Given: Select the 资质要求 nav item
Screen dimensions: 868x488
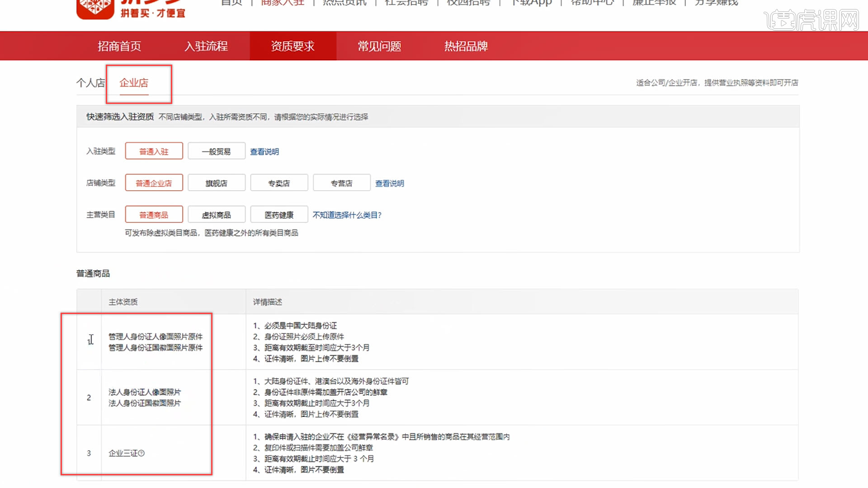Looking at the screenshot, I should [293, 46].
